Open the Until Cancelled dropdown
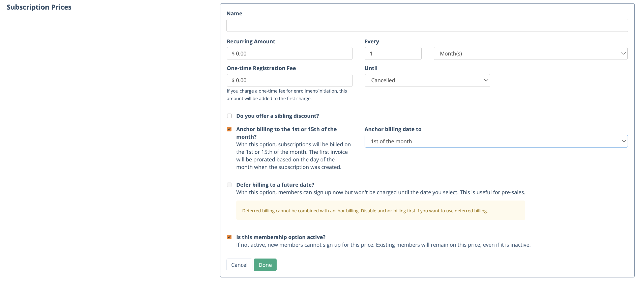This screenshot has width=644, height=284. [x=427, y=80]
